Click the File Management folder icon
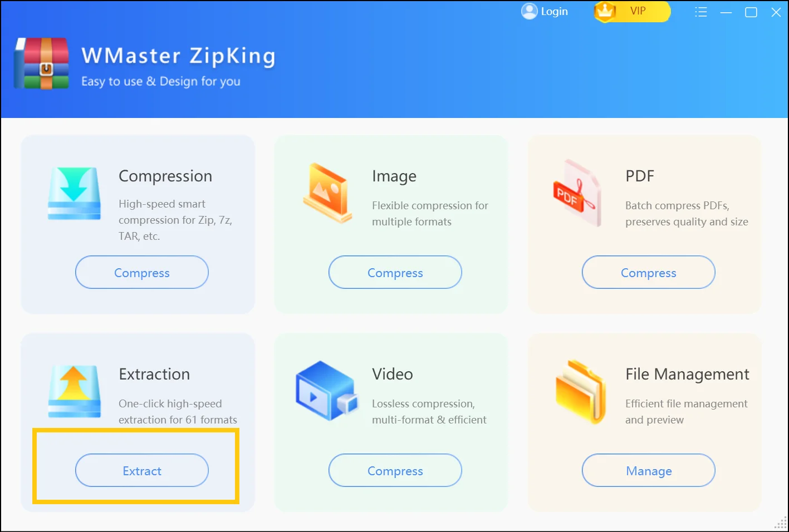 [581, 391]
